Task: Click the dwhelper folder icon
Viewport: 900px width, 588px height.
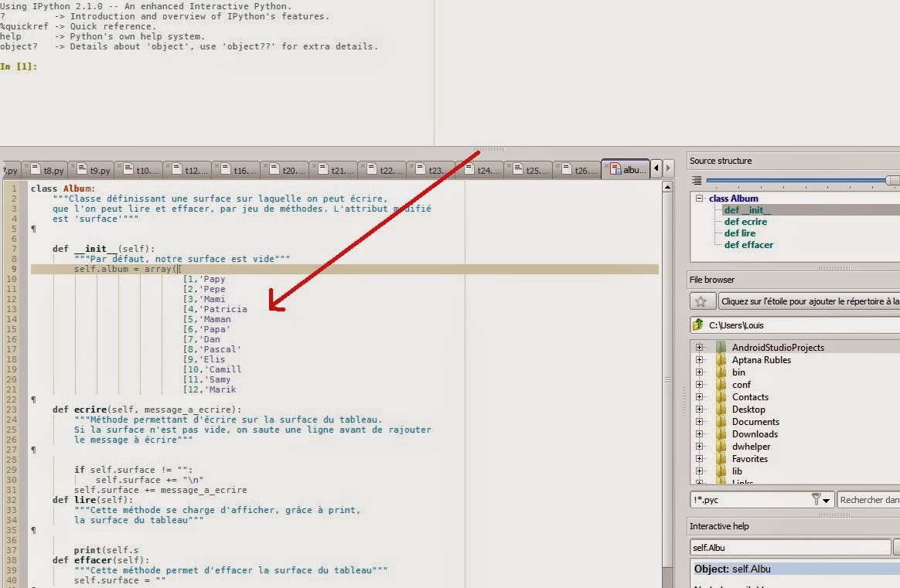Action: (721, 446)
